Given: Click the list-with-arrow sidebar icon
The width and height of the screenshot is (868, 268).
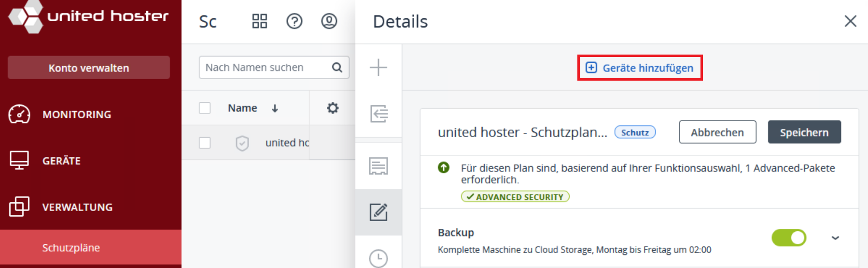Looking at the screenshot, I should [378, 114].
